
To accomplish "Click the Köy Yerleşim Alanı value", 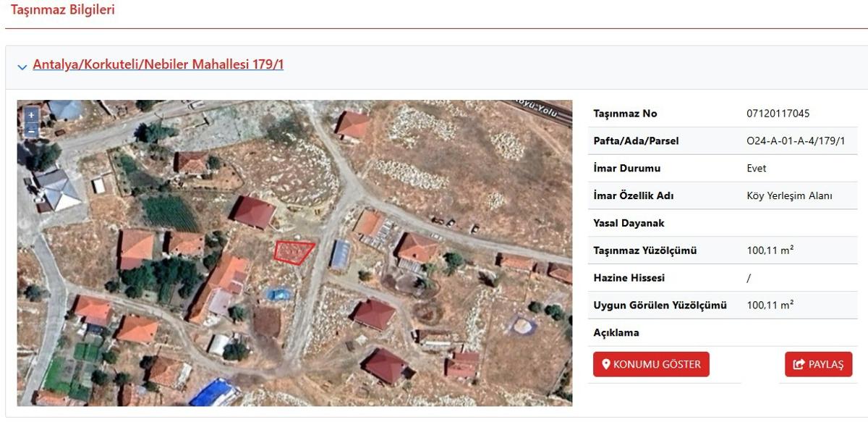I will click(789, 196).
